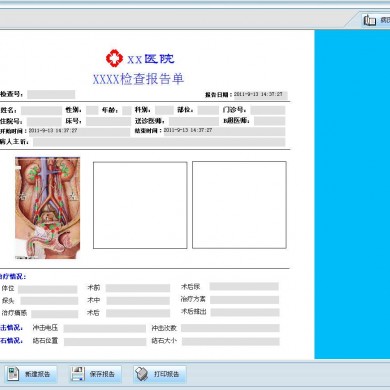Focus the 结石位置 stone location field
Viewport: 390px width, 390px height.
click(x=105, y=342)
